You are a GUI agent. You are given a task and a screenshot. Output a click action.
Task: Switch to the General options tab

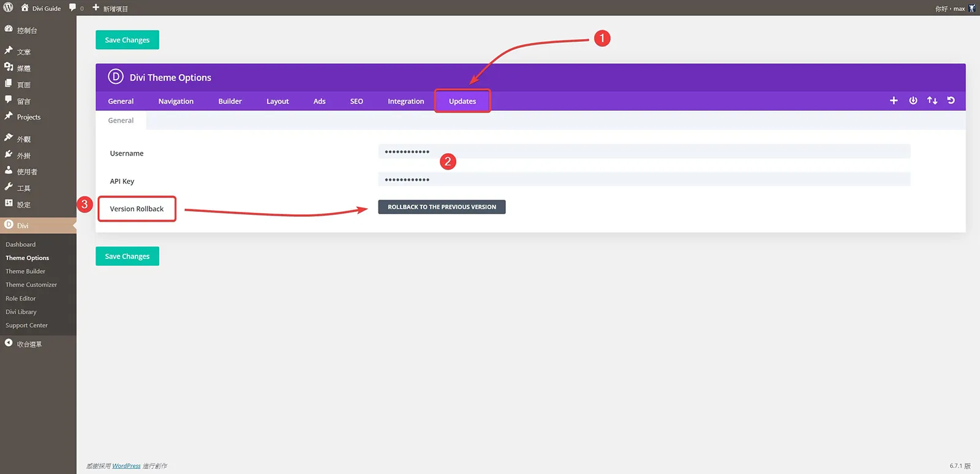click(121, 101)
